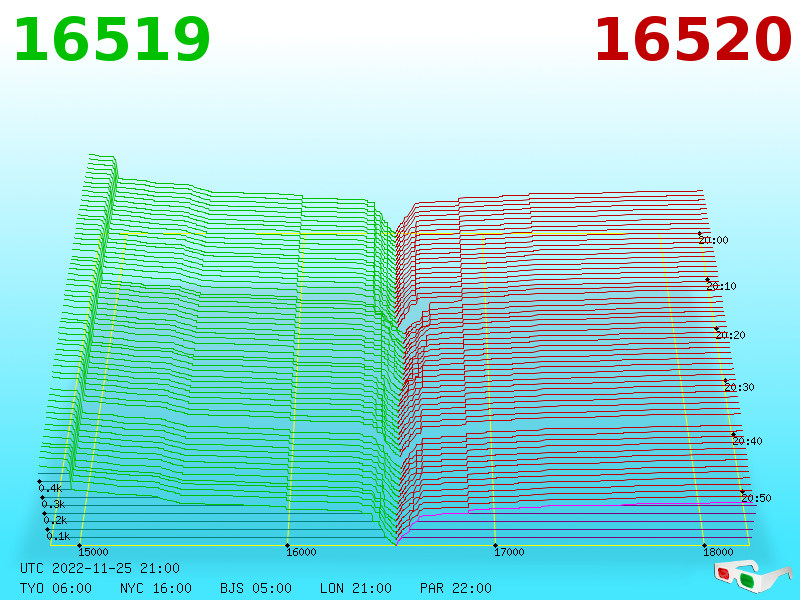Click the 20:30 time axis marker
Screen dimensions: 800x600
point(739,387)
